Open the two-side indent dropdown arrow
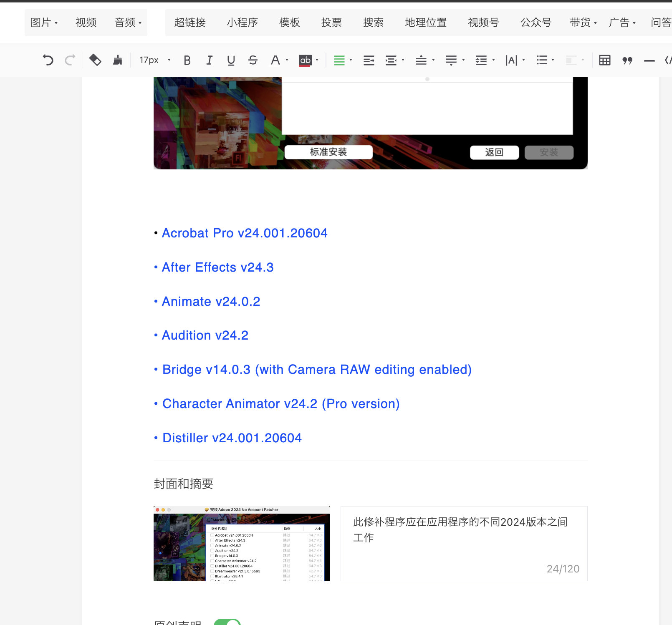This screenshot has height=625, width=672. pyautogui.click(x=403, y=60)
